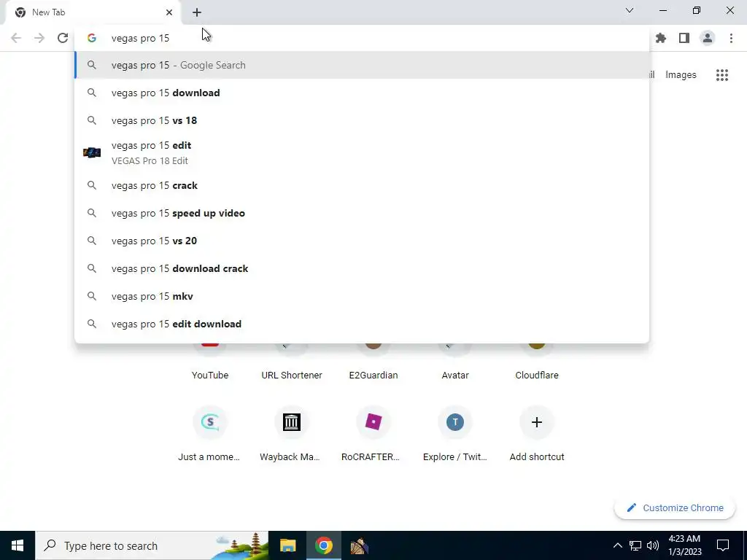
Task: Expand the tab search chevron
Action: (630, 10)
